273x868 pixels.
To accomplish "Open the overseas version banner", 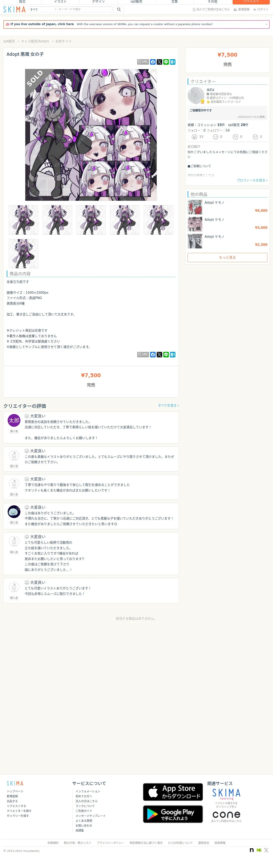I will pyautogui.click(x=136, y=24).
